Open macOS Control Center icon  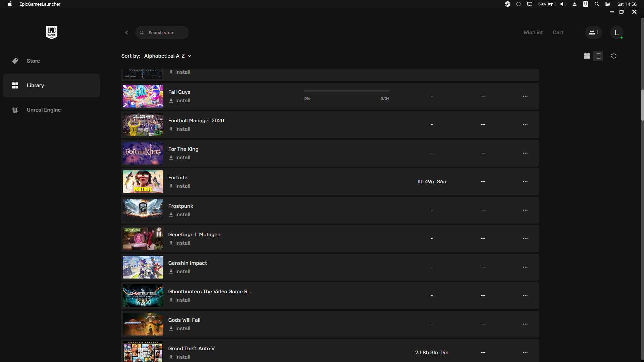(x=607, y=4)
